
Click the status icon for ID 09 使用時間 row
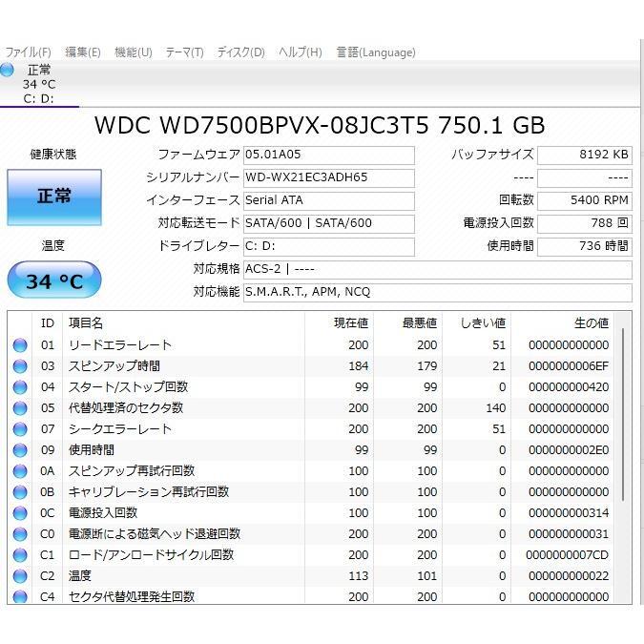20,450
